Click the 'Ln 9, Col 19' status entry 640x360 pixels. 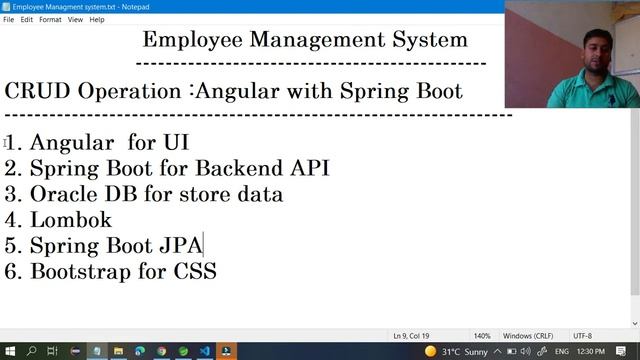click(x=411, y=336)
